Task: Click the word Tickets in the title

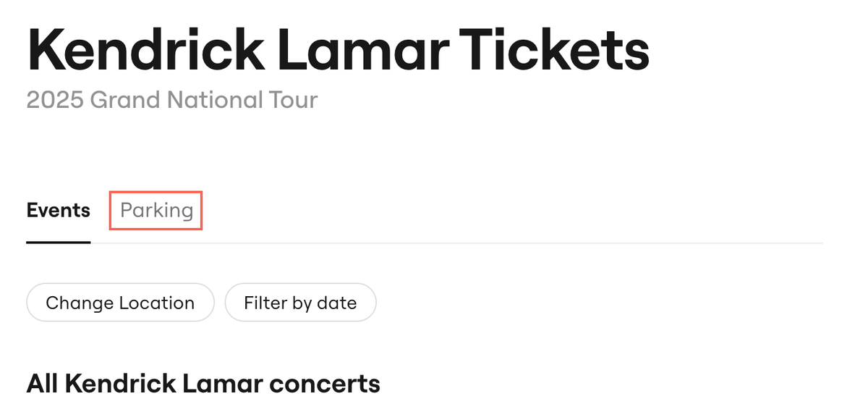Action: (555, 51)
